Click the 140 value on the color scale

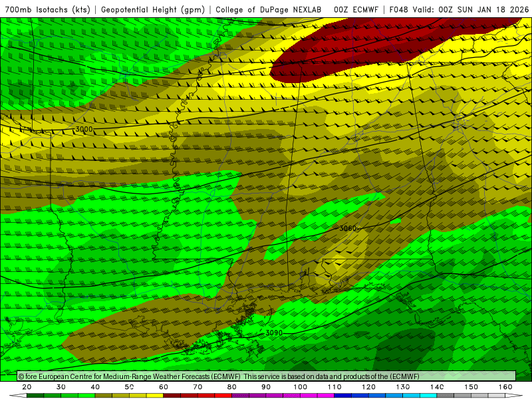(437, 387)
